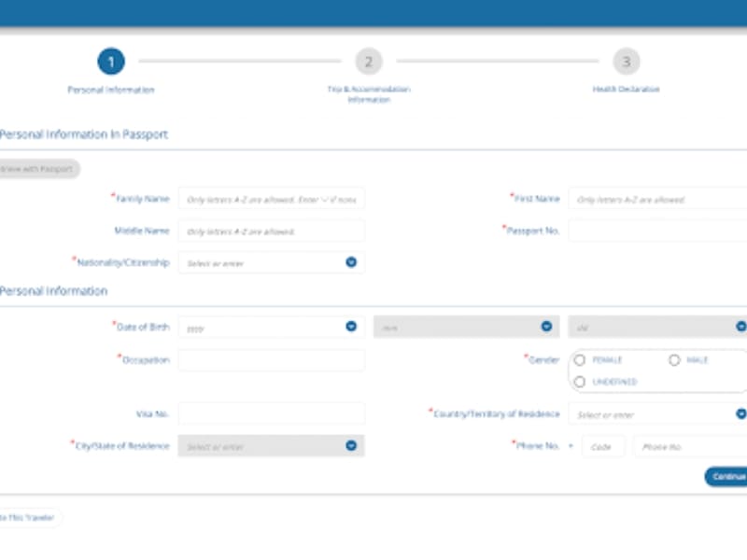This screenshot has height=560, width=747.
Task: Click the Family Name input field
Action: click(x=271, y=199)
